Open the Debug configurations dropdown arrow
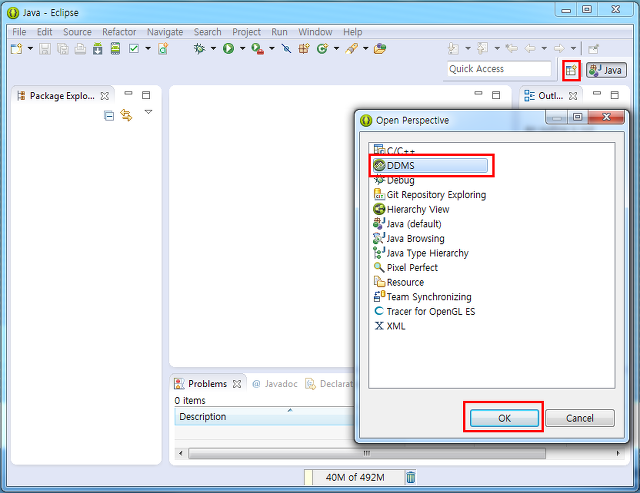This screenshot has height=493, width=640. click(x=213, y=49)
